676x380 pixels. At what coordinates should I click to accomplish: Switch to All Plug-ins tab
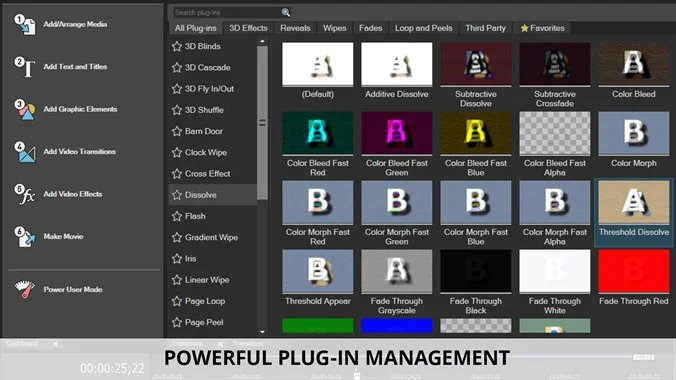coord(195,28)
